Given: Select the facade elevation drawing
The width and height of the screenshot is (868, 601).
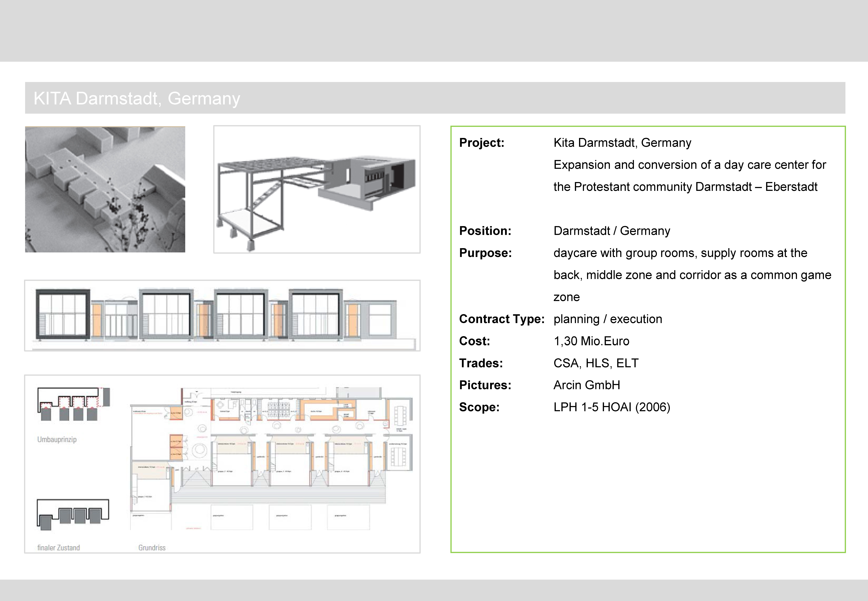Looking at the screenshot, I should pos(222,316).
